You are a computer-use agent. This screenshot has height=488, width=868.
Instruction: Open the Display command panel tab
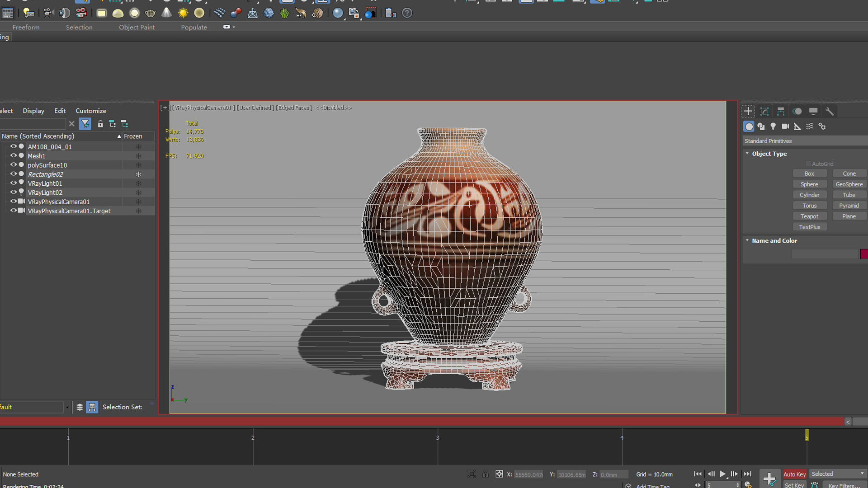point(813,111)
